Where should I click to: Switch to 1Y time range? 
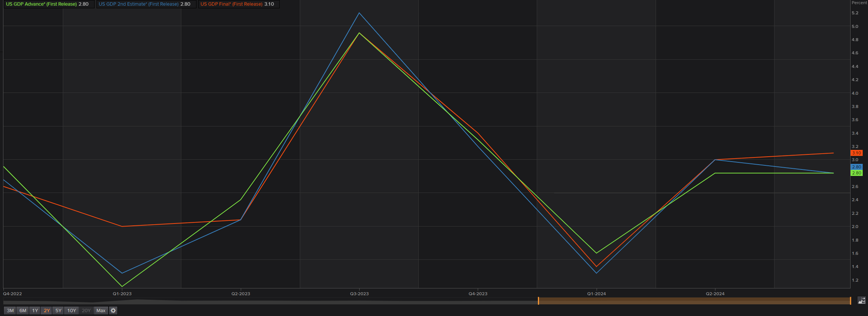pyautogui.click(x=35, y=311)
